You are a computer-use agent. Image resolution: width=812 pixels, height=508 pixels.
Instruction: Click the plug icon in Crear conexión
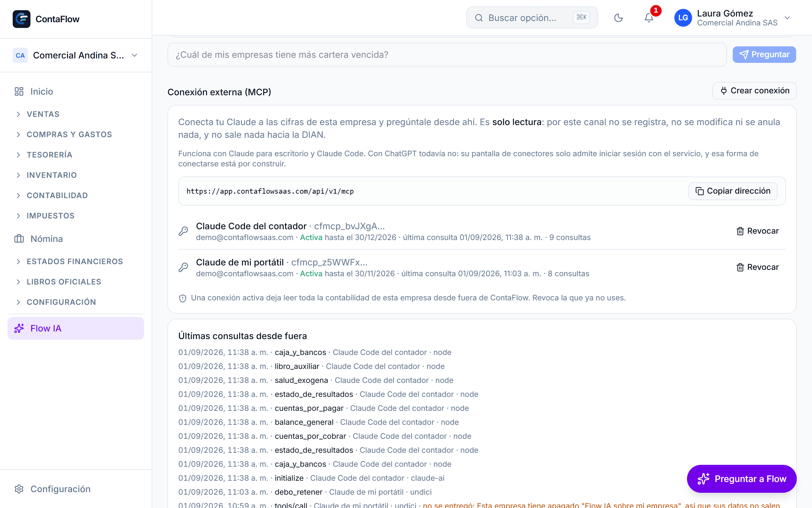[724, 91]
